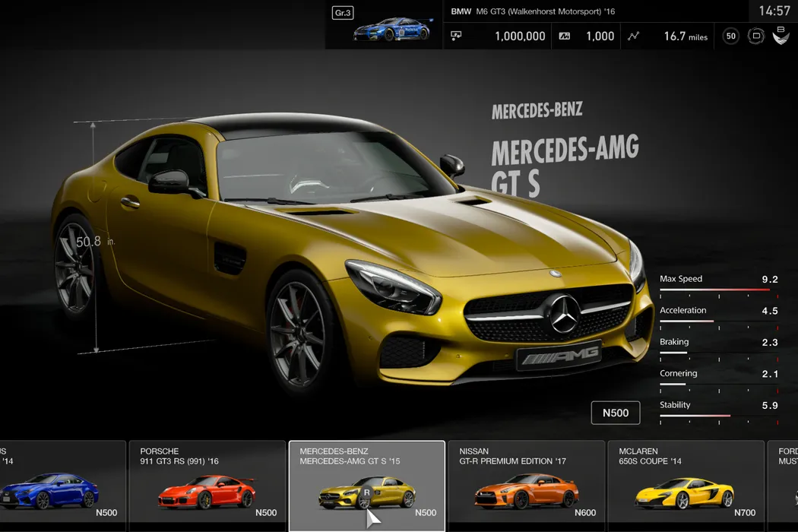Click the 14:57 clock display

pyautogui.click(x=774, y=11)
